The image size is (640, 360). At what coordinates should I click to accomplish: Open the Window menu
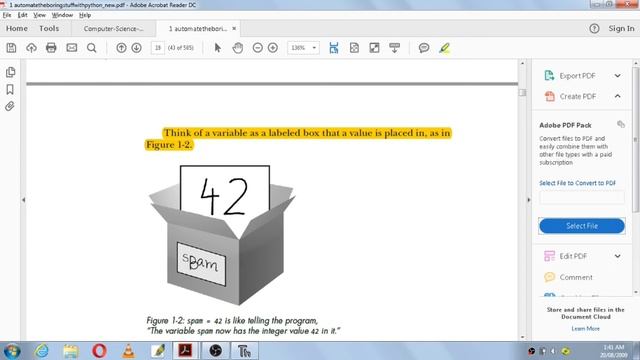[x=62, y=15]
